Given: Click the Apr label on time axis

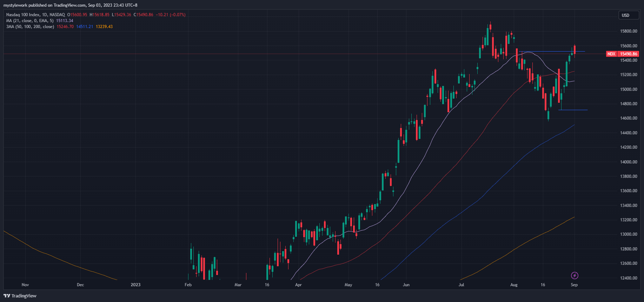Looking at the screenshot, I should [298, 285].
